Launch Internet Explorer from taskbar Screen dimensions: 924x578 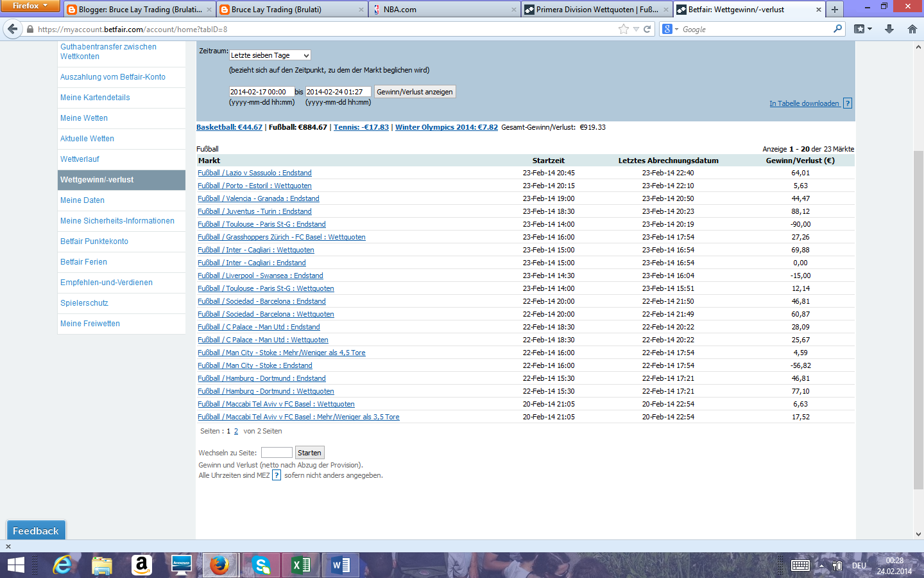[x=62, y=565]
